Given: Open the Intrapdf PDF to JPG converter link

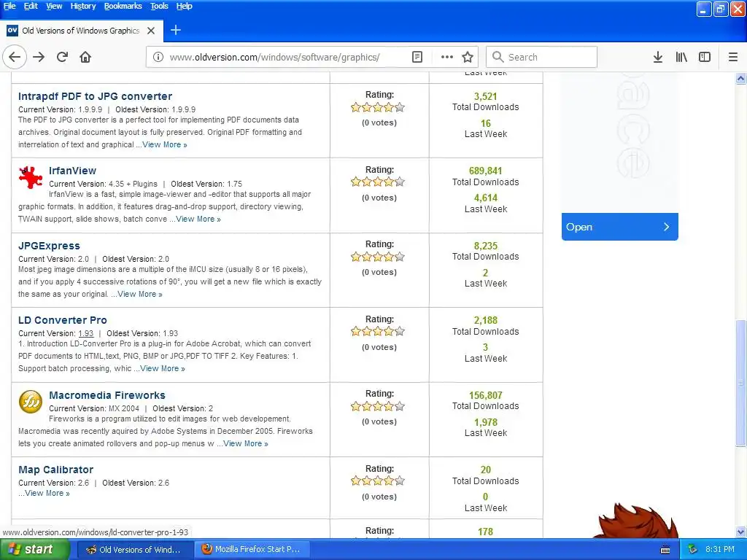Looking at the screenshot, I should point(96,96).
